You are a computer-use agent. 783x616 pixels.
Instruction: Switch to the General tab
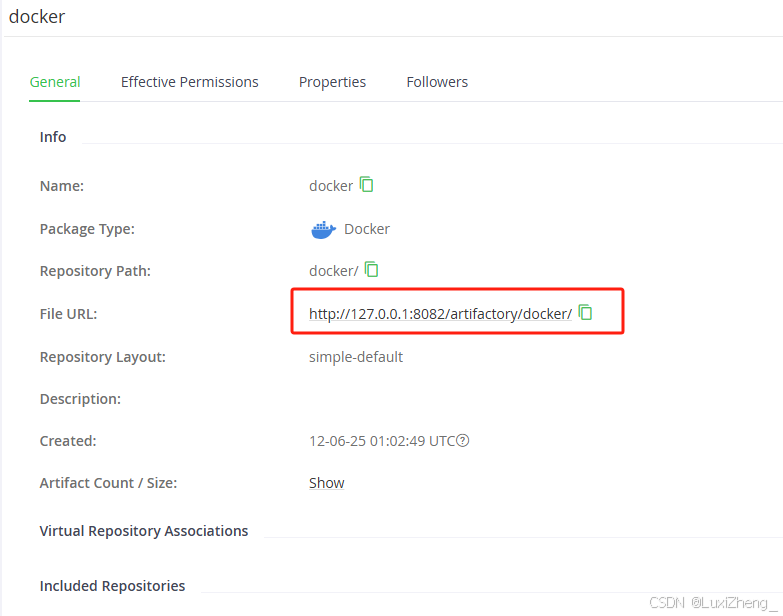point(55,82)
